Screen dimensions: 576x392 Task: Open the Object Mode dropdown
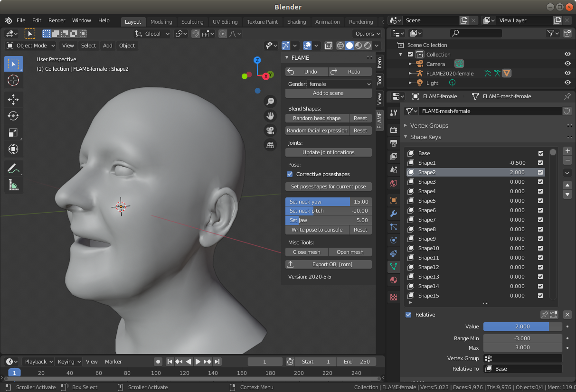coord(31,46)
